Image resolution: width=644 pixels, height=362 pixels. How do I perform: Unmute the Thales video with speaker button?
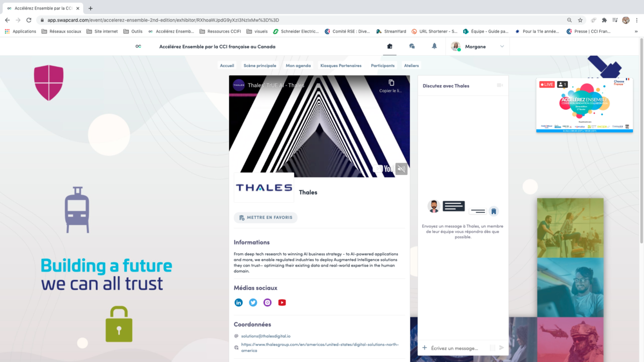click(x=401, y=169)
